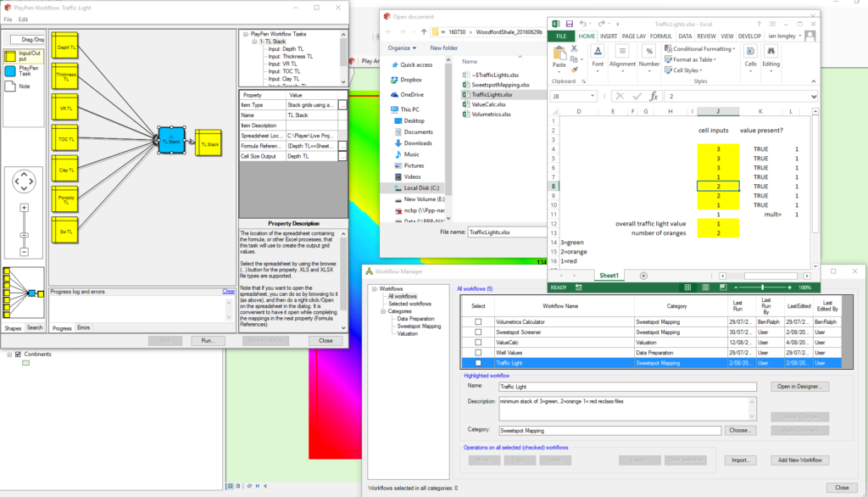This screenshot has width=868, height=497.
Task: Click the Open in Designer button
Action: point(799,387)
